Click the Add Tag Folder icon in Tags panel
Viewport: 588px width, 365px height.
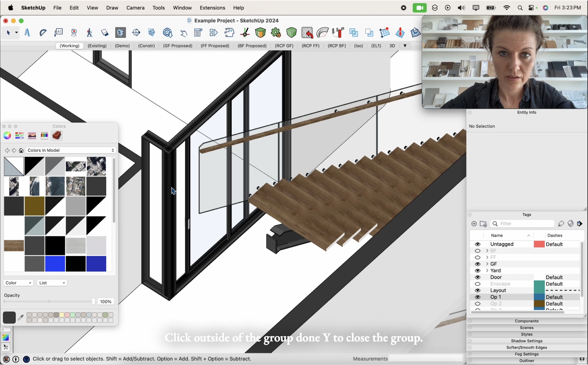(x=483, y=224)
